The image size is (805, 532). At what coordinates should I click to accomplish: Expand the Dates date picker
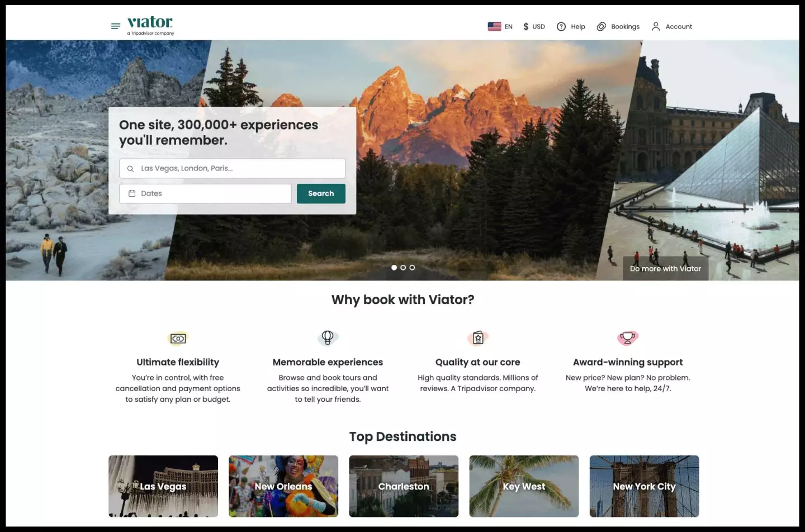(x=205, y=193)
